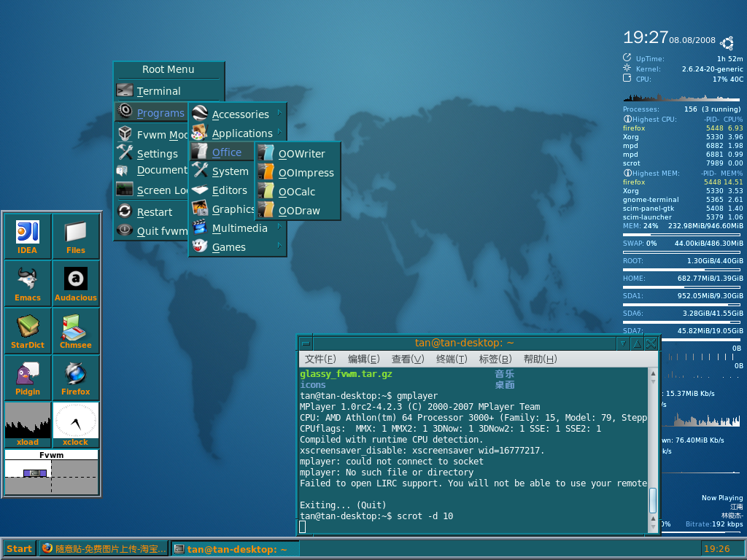Open the Files launcher icon
The image size is (747, 560).
point(76,237)
